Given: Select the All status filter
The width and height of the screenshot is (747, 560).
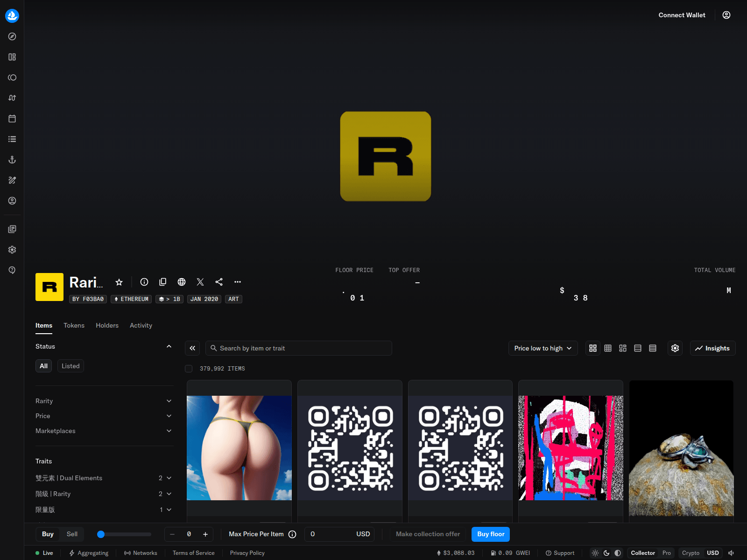Looking at the screenshot, I should [43, 366].
